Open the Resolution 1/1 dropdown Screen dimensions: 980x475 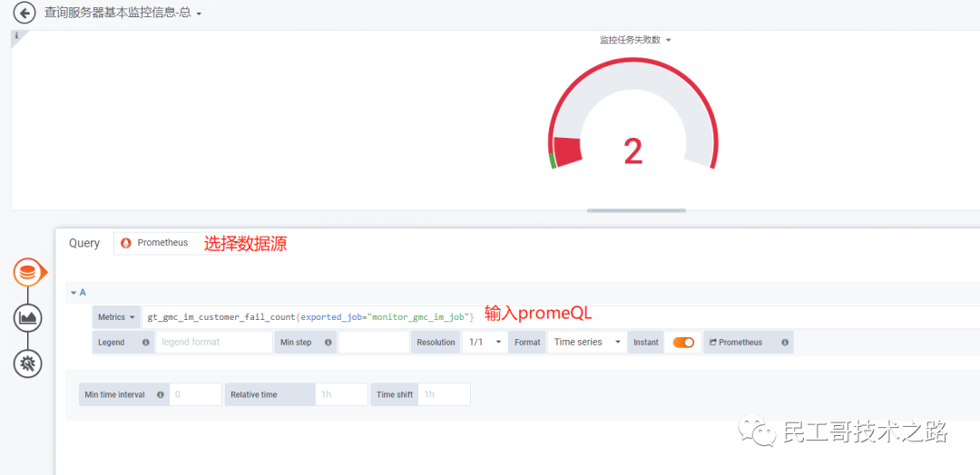click(x=485, y=343)
